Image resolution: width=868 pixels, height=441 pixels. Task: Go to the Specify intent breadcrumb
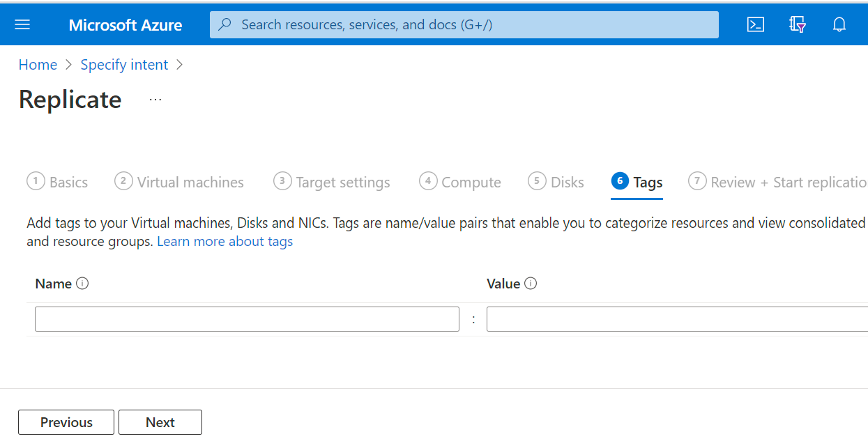(x=124, y=65)
